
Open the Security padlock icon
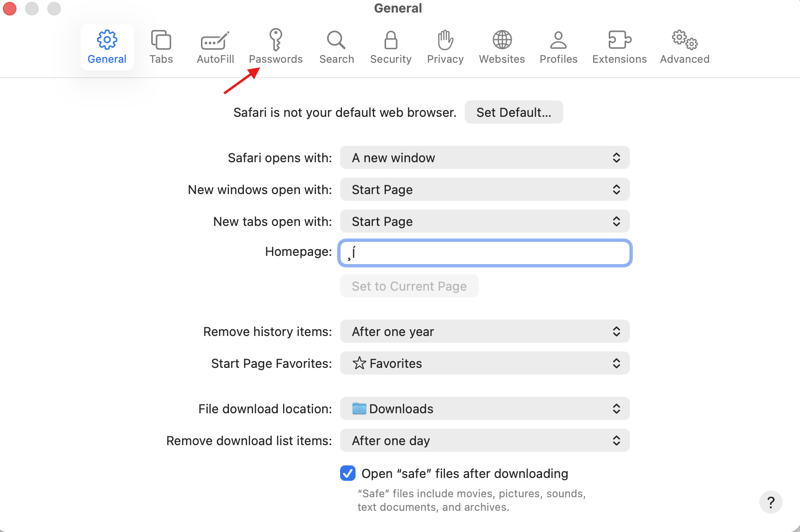(x=391, y=40)
